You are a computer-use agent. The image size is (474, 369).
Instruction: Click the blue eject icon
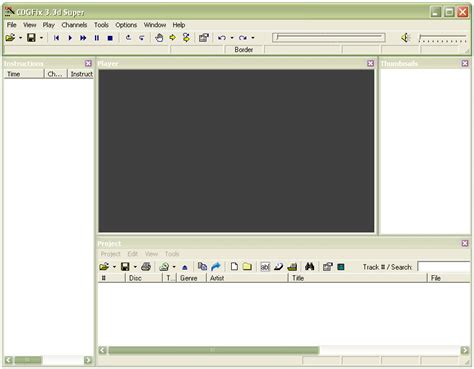click(185, 267)
